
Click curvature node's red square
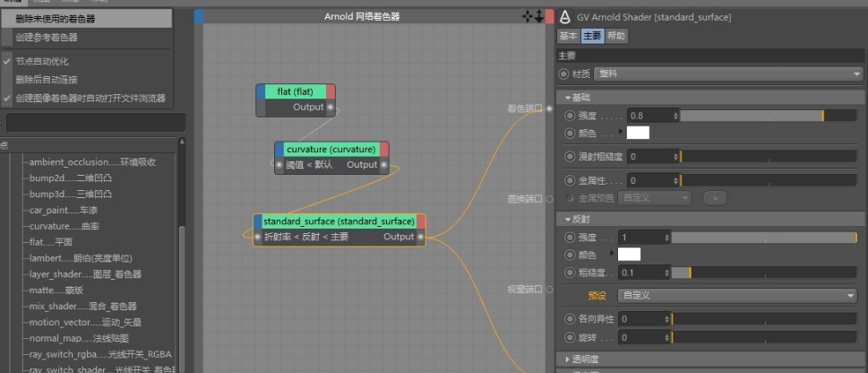click(x=384, y=149)
